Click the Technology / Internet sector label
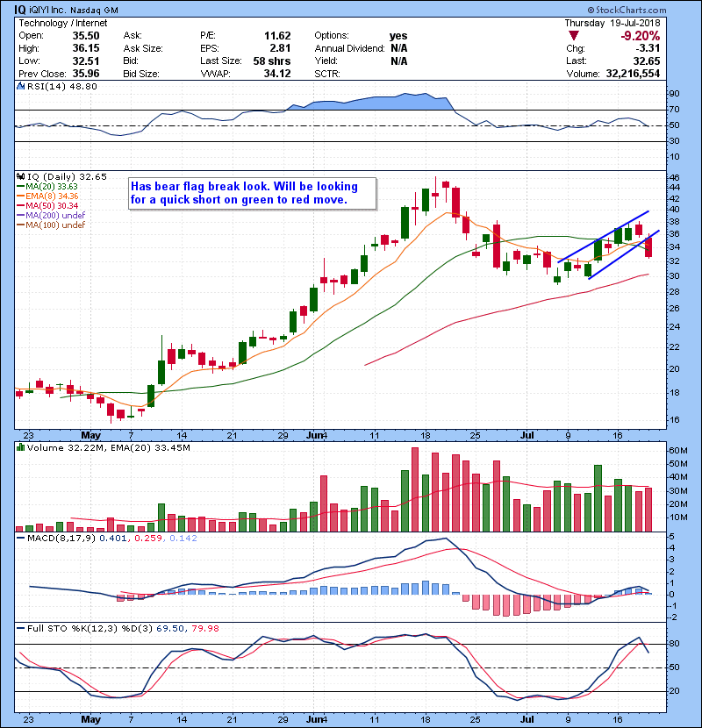 (x=62, y=23)
